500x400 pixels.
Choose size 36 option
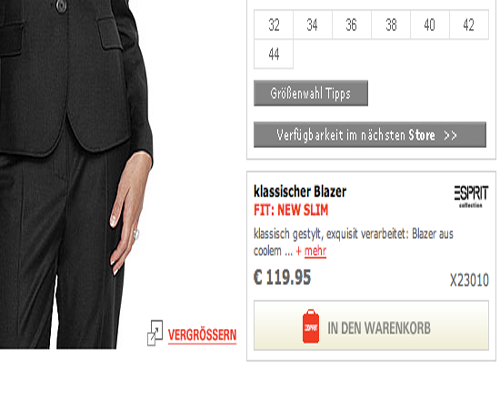pyautogui.click(x=352, y=25)
